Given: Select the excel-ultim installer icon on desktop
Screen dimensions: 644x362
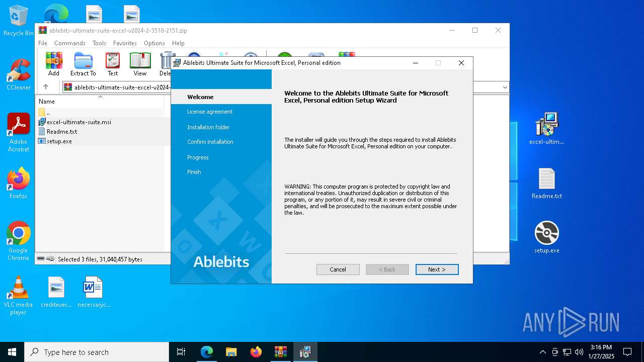Looking at the screenshot, I should click(x=546, y=129).
